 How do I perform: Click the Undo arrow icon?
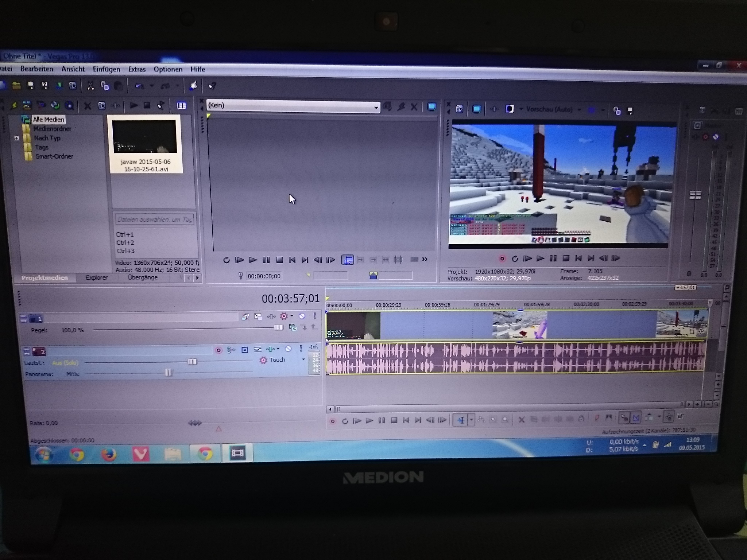tap(139, 86)
